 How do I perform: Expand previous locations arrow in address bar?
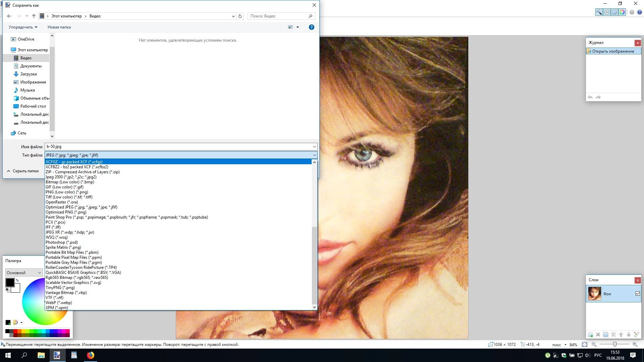click(x=233, y=16)
